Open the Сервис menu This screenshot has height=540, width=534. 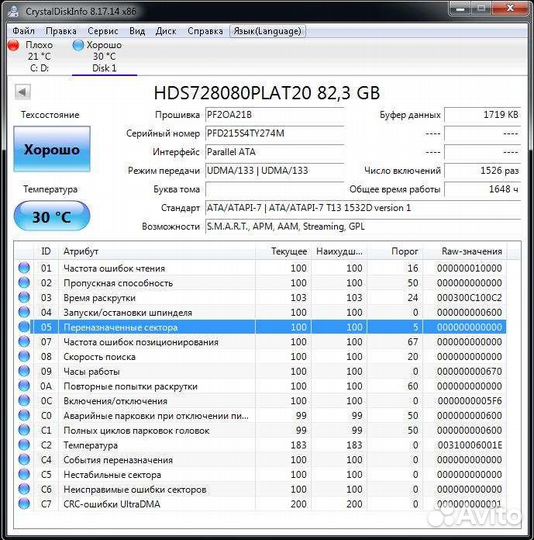[103, 31]
